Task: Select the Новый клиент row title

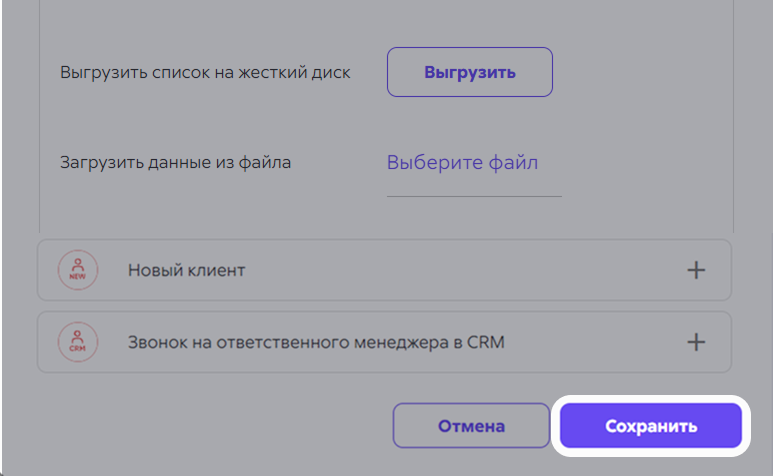Action: [186, 270]
